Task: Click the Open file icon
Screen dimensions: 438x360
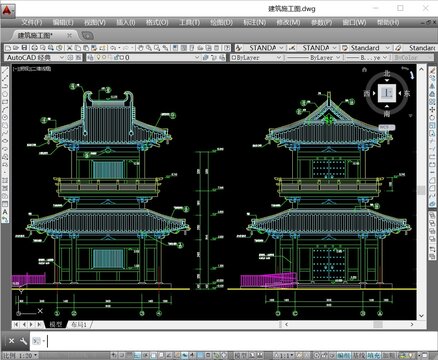Action: click(16, 48)
